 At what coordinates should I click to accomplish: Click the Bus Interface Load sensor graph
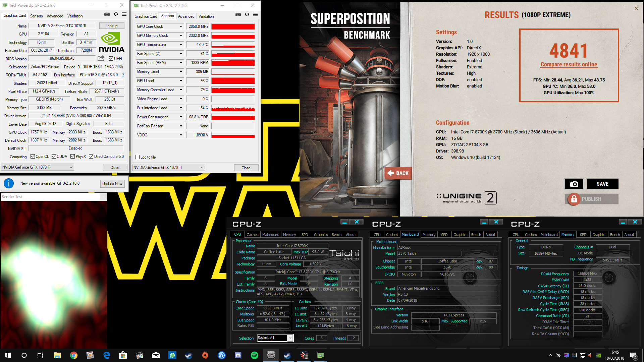tap(233, 108)
